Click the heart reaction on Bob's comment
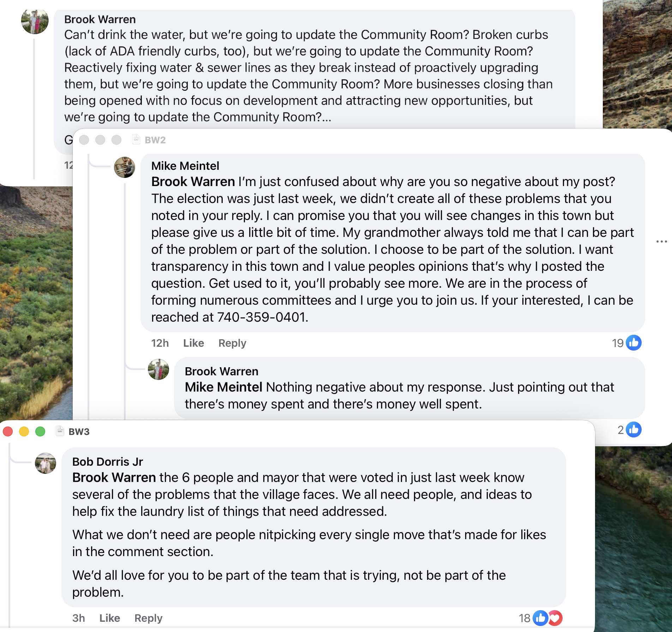This screenshot has width=672, height=632. pyautogui.click(x=555, y=618)
